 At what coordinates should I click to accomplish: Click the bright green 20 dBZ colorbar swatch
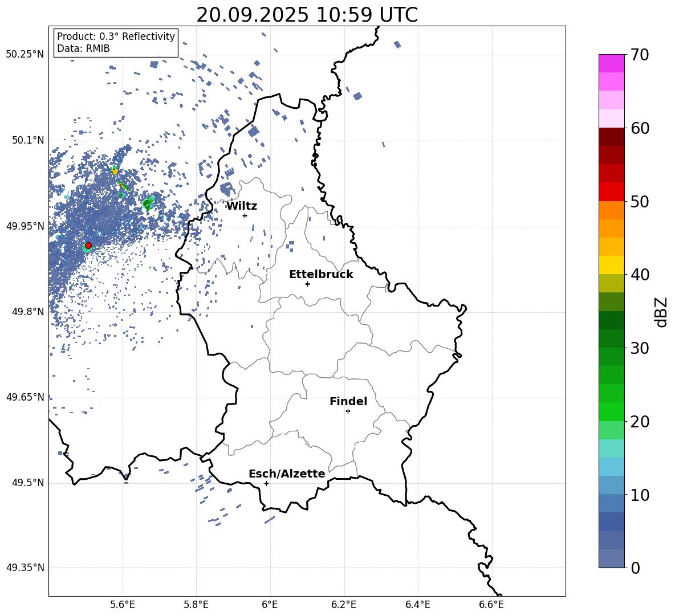(611, 411)
